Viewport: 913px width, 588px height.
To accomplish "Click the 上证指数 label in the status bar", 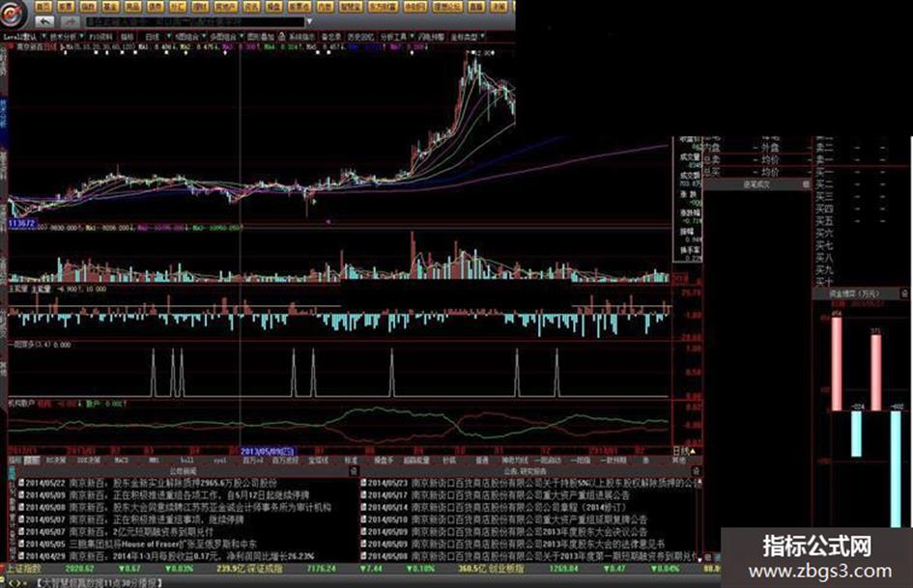I will tap(23, 568).
